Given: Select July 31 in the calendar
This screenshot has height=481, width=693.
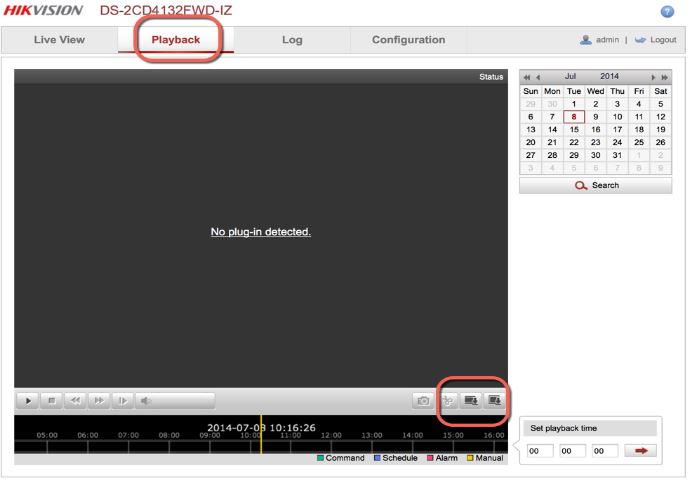Looking at the screenshot, I should (x=617, y=155).
